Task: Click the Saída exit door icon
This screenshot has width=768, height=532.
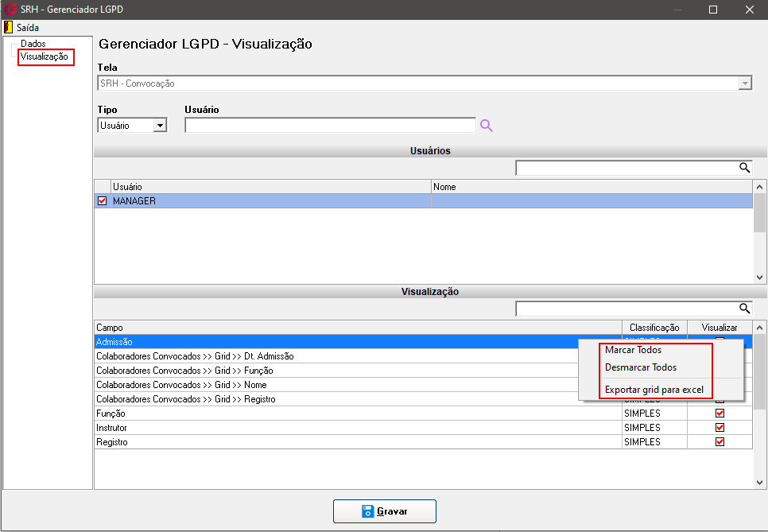Action: pyautogui.click(x=8, y=27)
